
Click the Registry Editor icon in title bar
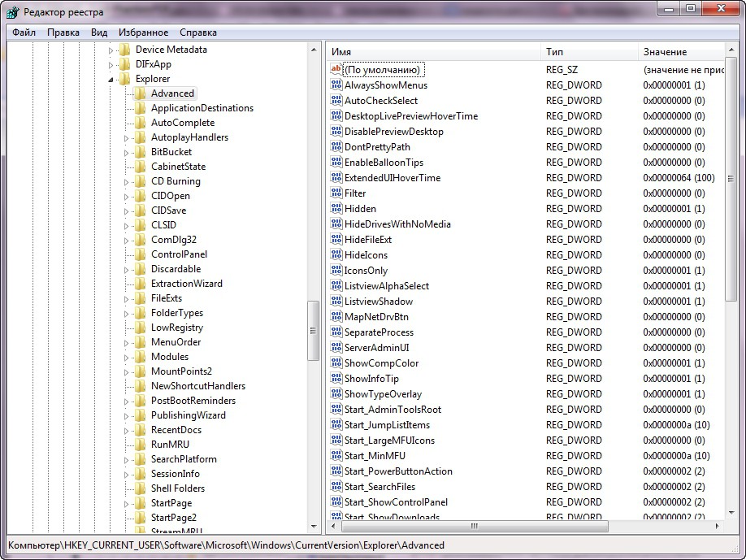[x=12, y=12]
